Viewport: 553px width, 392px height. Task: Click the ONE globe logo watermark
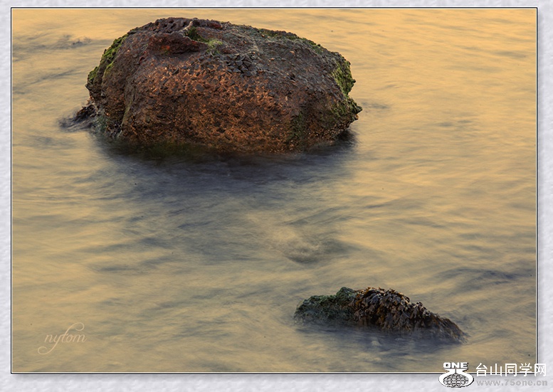(x=455, y=378)
